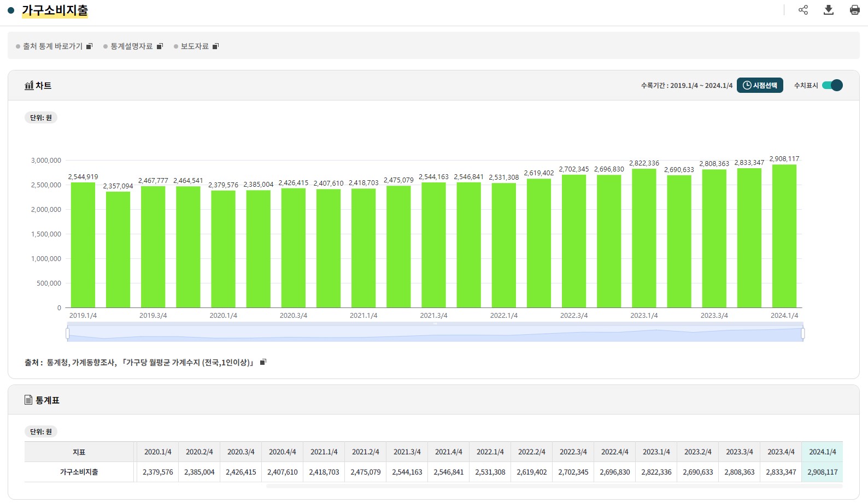
Task: Click the right handle of chart range slider
Action: point(802,333)
